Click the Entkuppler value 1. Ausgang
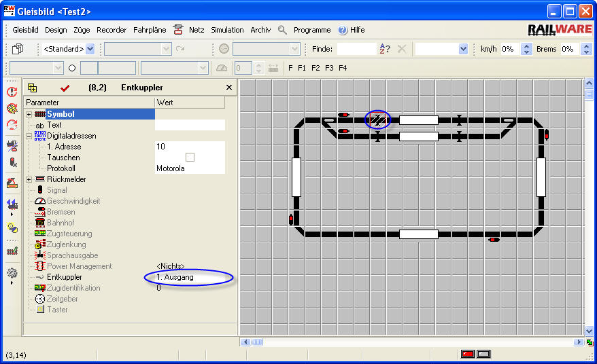The image size is (597, 364). tap(175, 277)
